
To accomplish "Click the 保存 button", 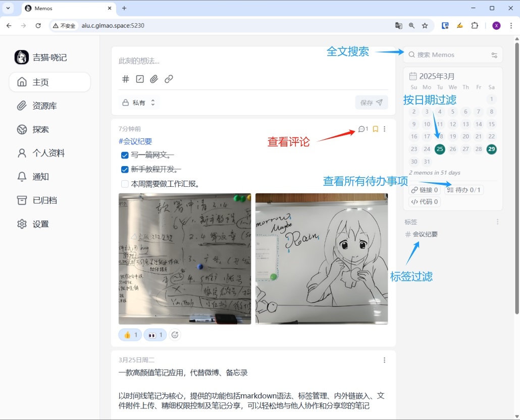I will tap(372, 102).
